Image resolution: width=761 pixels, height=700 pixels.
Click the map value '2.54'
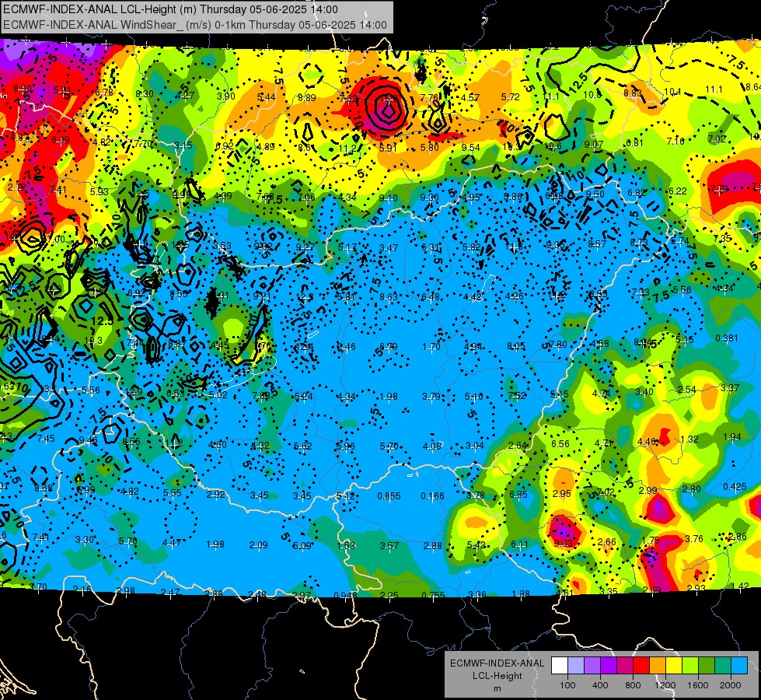(x=686, y=390)
